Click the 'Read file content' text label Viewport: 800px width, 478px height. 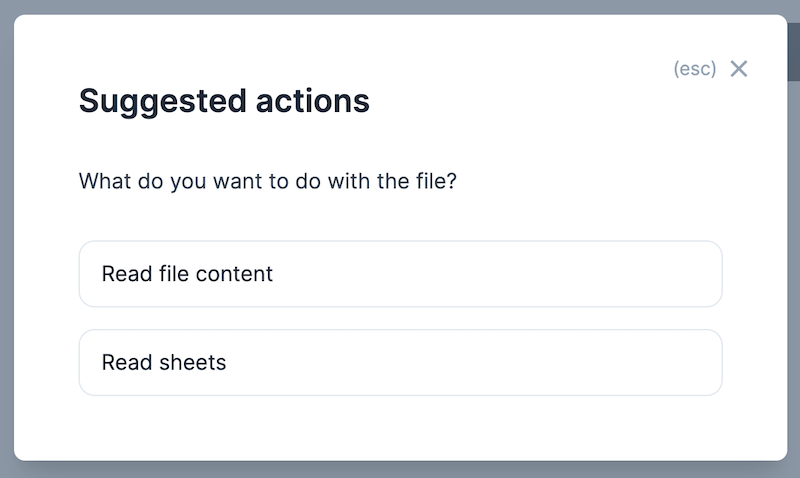coord(187,274)
